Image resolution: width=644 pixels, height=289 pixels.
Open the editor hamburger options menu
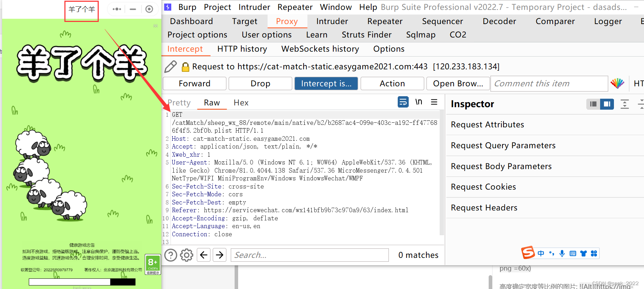click(x=434, y=102)
